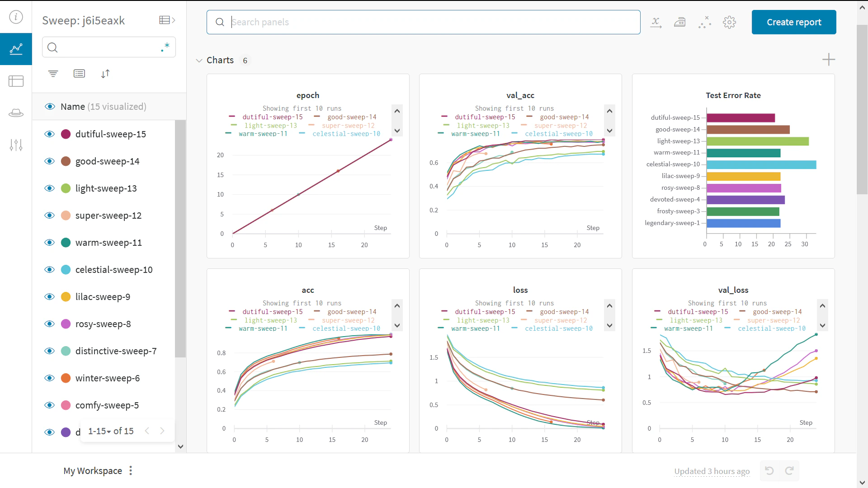Open filter options for the run list

53,74
